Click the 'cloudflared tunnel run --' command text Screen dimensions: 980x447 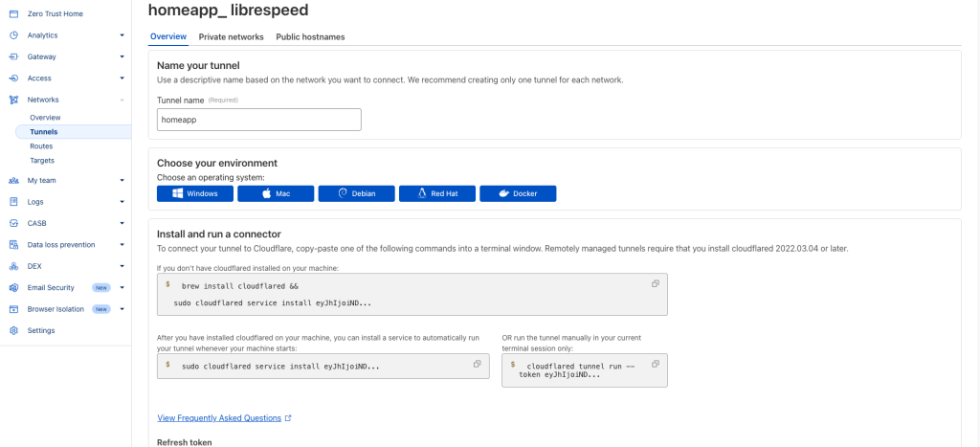coord(581,367)
